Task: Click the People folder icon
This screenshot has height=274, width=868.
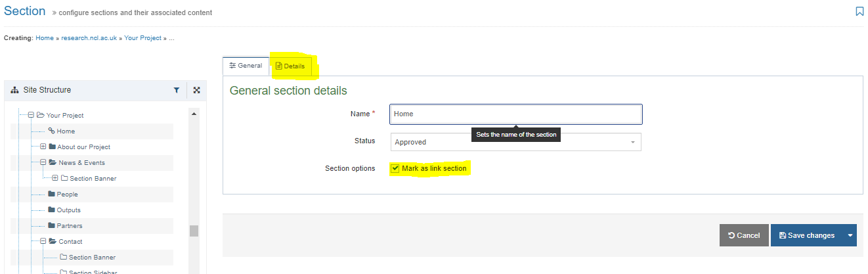Action: pos(51,194)
